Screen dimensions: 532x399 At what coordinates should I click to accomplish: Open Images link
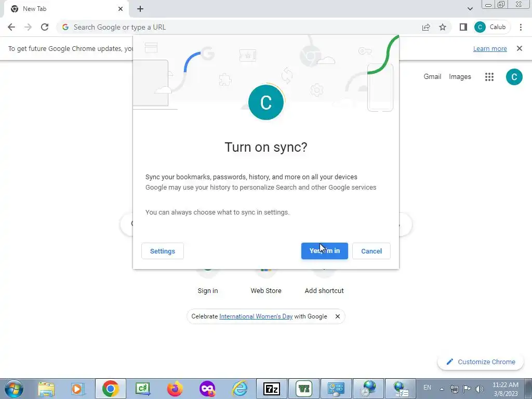tap(460, 77)
